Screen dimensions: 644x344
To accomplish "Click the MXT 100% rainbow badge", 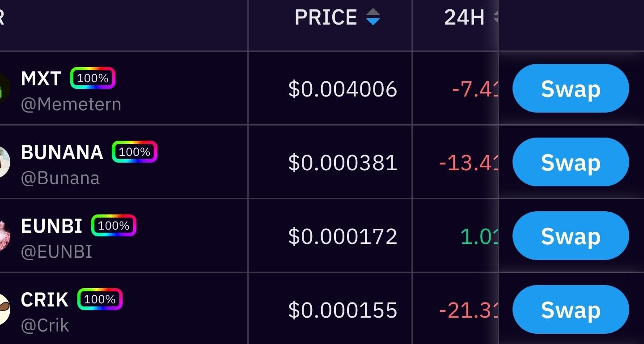I will [x=93, y=78].
